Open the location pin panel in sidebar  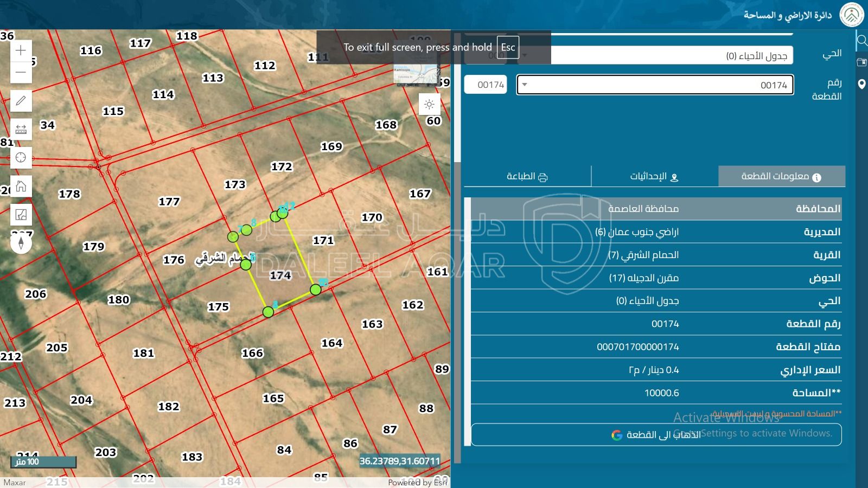click(861, 84)
